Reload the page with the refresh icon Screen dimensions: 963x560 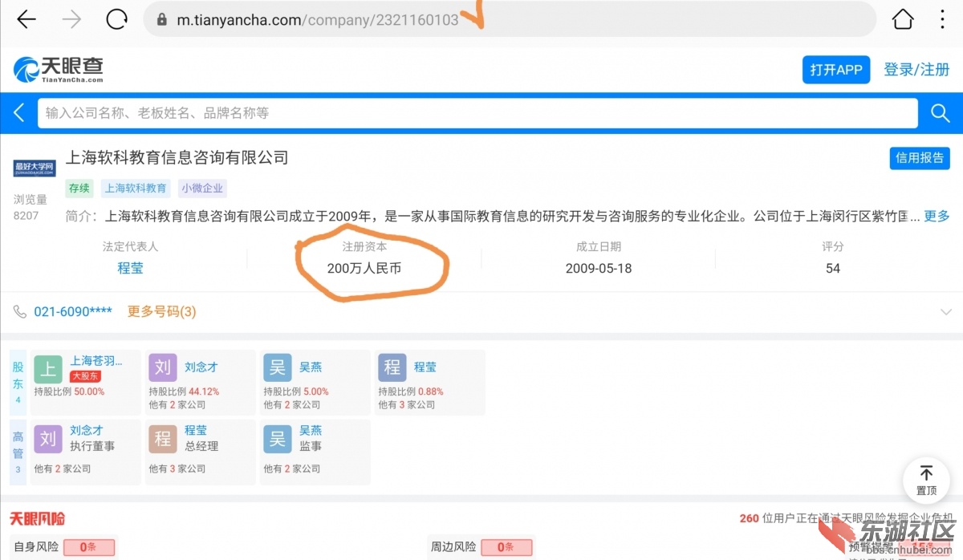tap(117, 19)
